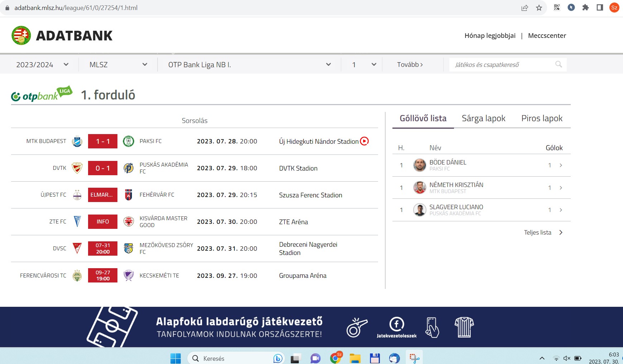Image resolution: width=623 pixels, height=364 pixels.
Task: Expand Böde Dániel scorer details arrow
Action: tap(561, 165)
